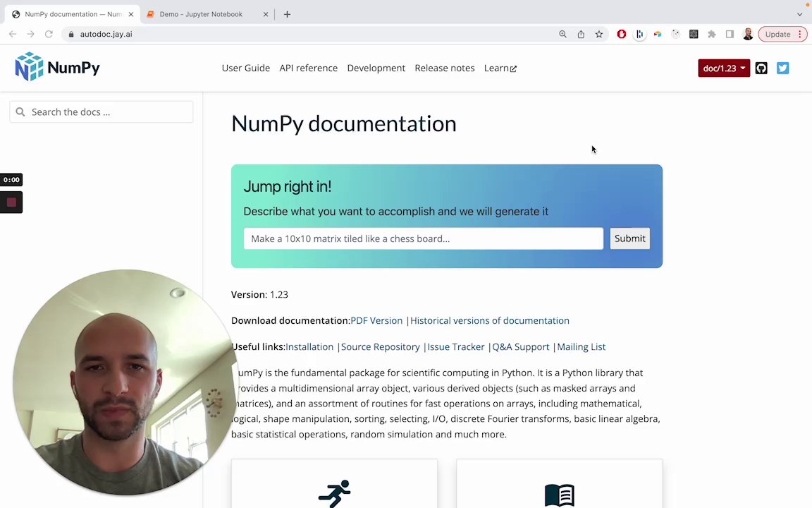Open the API reference menu item

click(x=309, y=68)
